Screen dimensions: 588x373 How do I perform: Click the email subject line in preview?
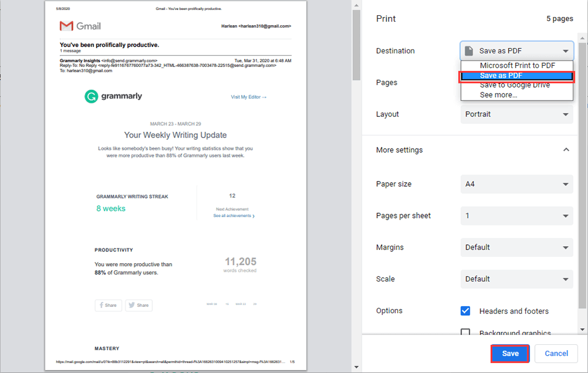coord(109,45)
